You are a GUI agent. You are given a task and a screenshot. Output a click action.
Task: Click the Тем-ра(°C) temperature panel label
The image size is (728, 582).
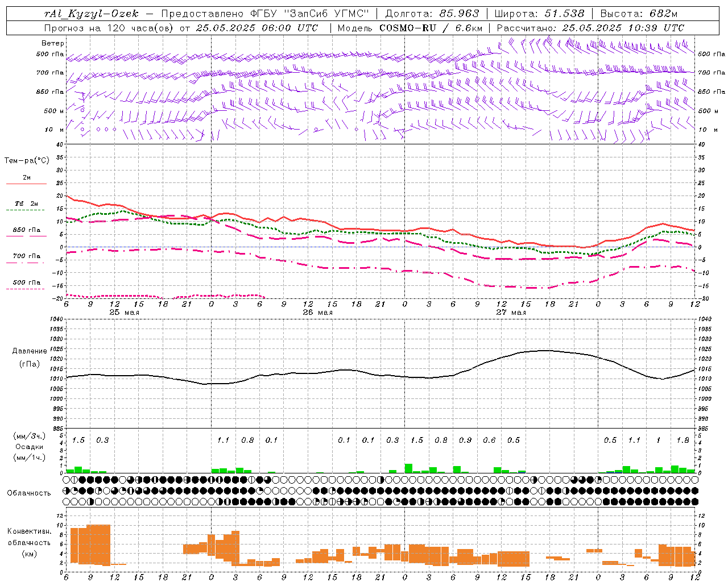27,161
